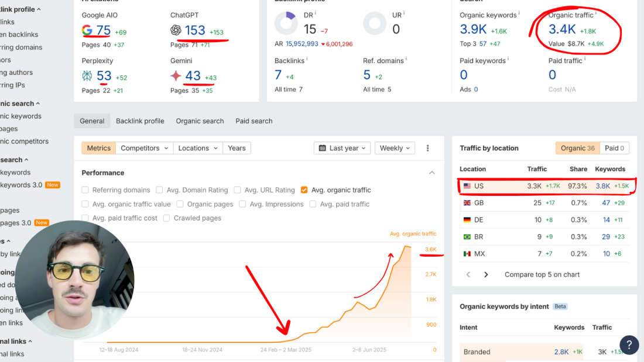Open the Ref. domains count 5 link
This screenshot has height=362, width=644.
pyautogui.click(x=366, y=75)
